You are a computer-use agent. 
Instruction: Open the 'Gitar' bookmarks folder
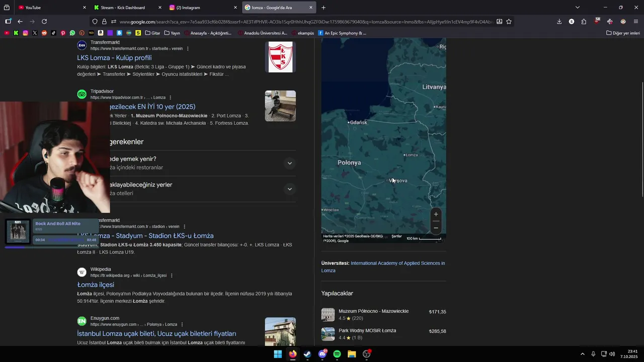pos(152,33)
